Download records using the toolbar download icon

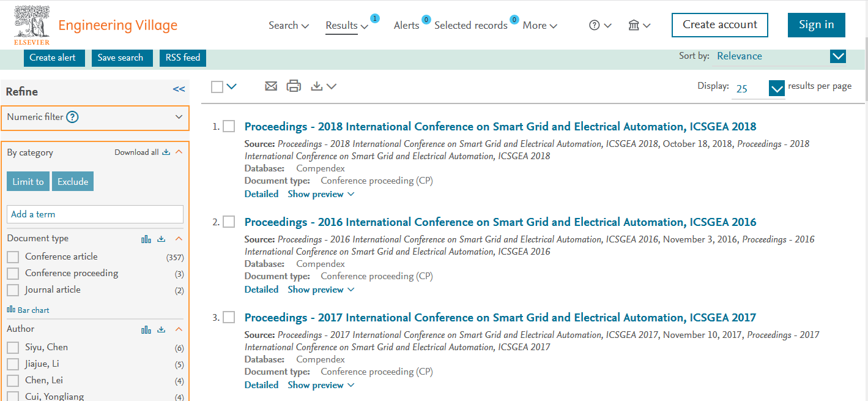coord(316,86)
